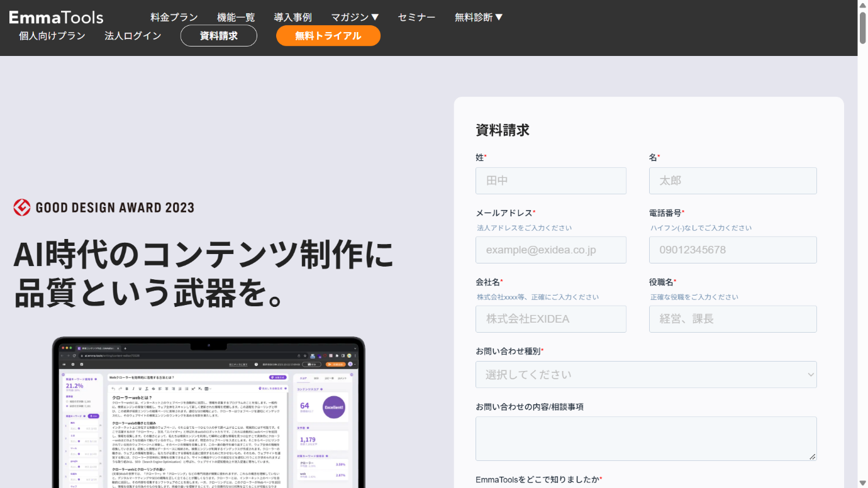Click the headline AI時代のコンテンツ制作に
The image size is (868, 488).
pyautogui.click(x=204, y=255)
